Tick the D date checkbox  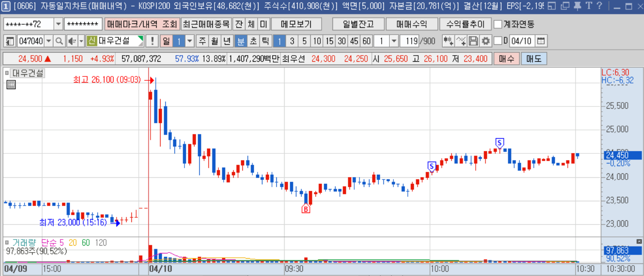[498, 41]
